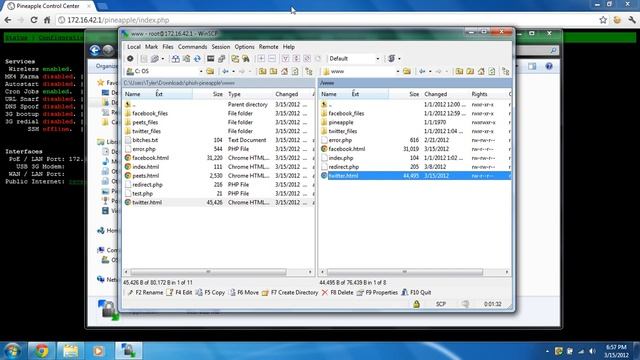Screen dimensions: 640x360
Task: Click F8 Delete button
Action: [338, 293]
